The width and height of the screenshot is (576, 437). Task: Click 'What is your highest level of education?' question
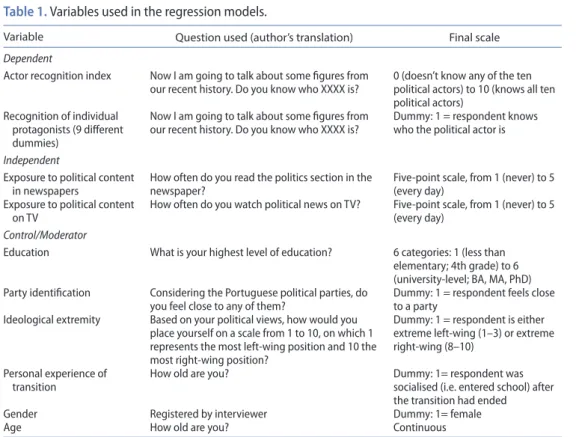(241, 252)
